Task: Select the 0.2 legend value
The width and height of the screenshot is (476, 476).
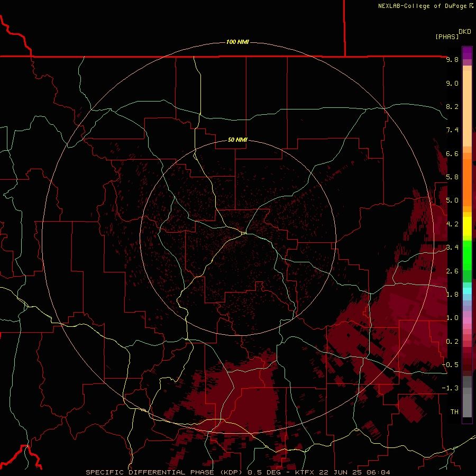Action: [452, 342]
